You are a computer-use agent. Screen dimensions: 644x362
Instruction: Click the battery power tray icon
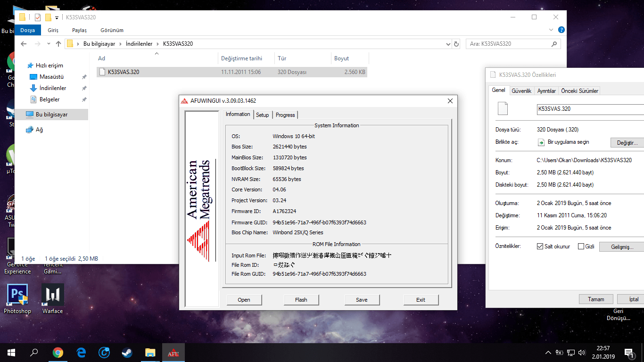tap(560, 353)
